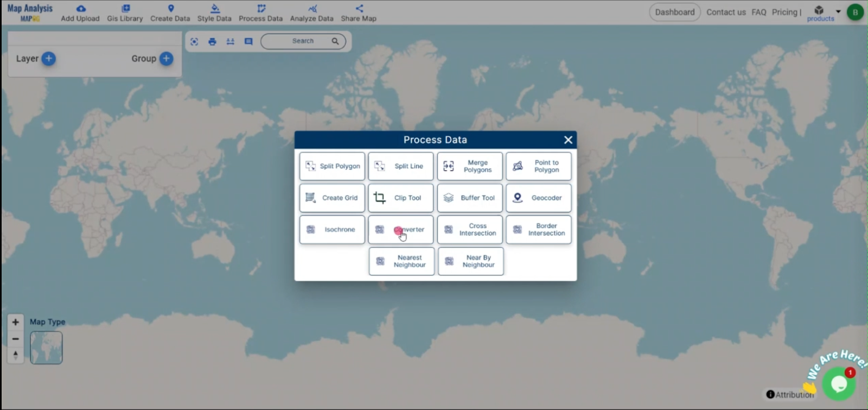Click the comment/annotation toolbar icon

click(x=248, y=41)
